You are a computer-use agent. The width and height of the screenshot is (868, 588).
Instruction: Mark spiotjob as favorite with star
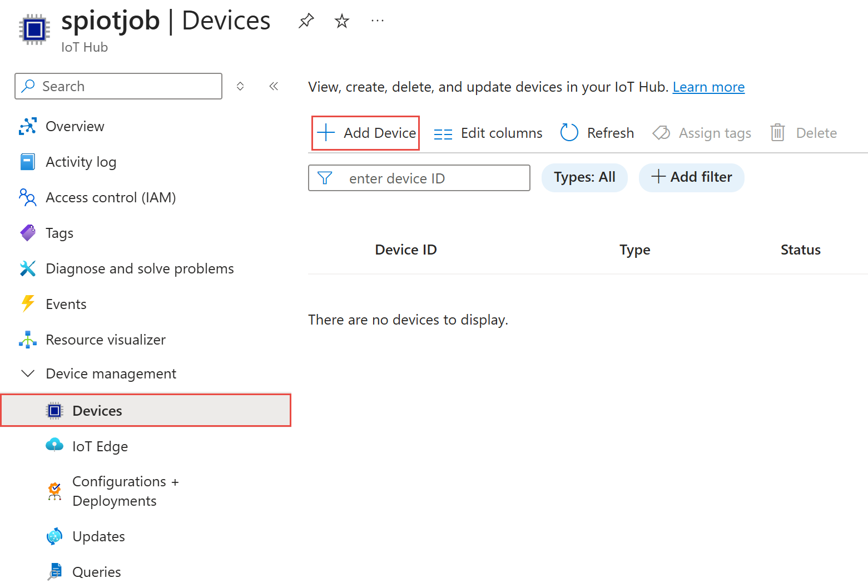[341, 21]
